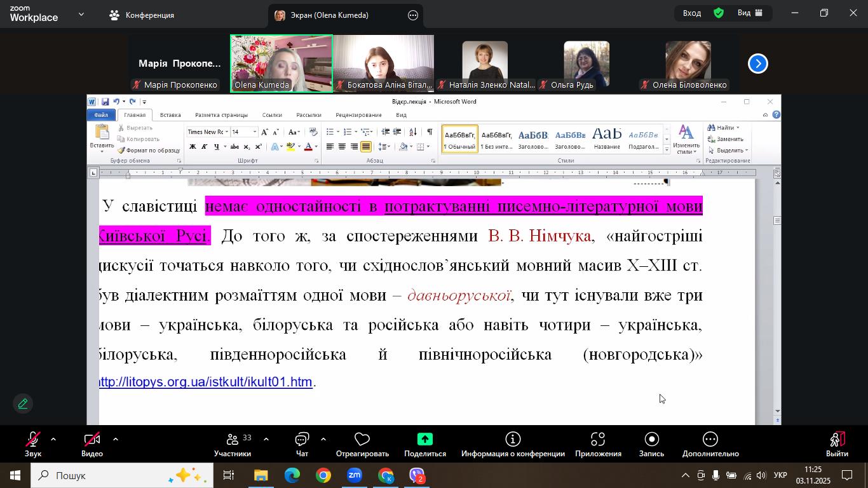Open Дополнительно more options icon
The height and width of the screenshot is (488, 868).
click(x=710, y=440)
